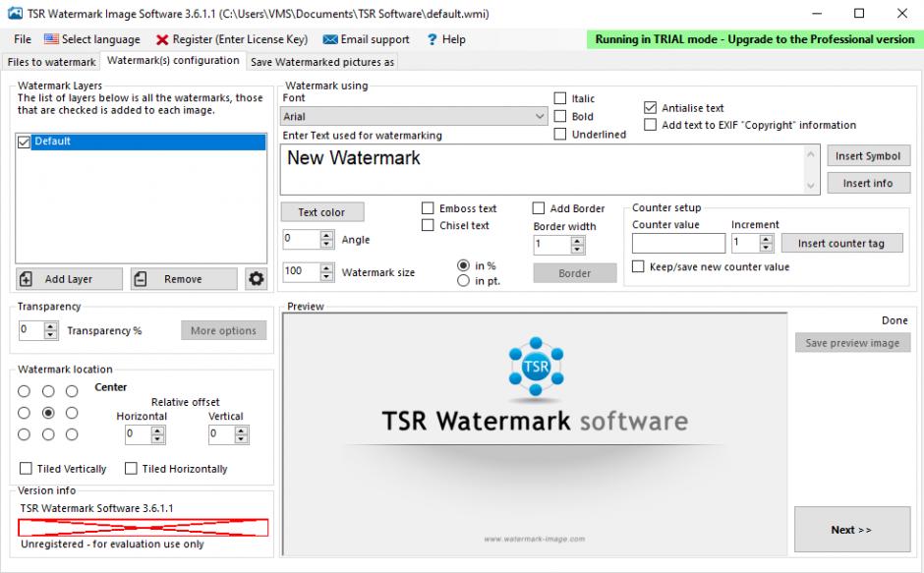Click the Insert Symbol button
924x573 pixels.
pos(868,155)
